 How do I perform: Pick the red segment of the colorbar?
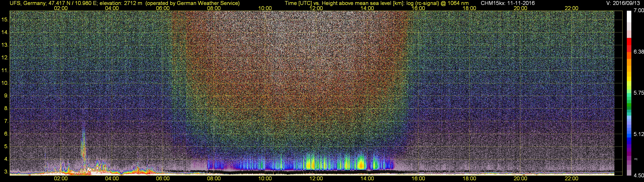[x=629, y=45]
